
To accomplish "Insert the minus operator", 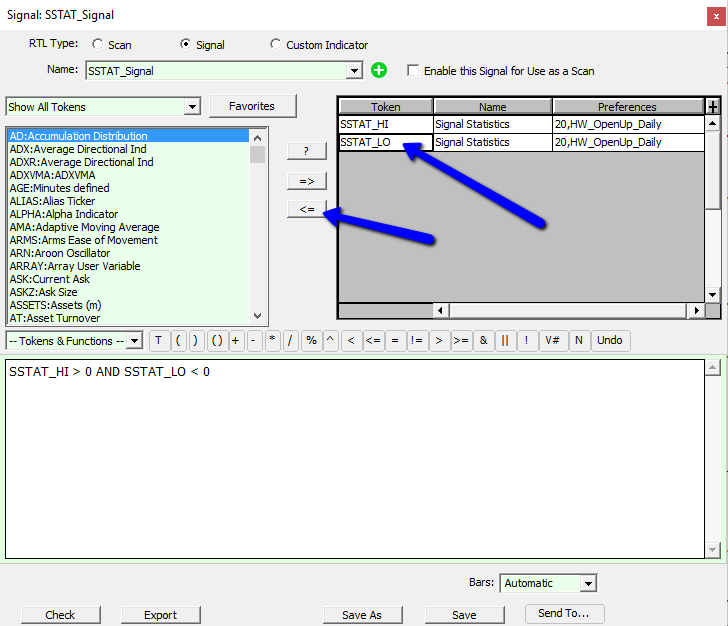I will [x=254, y=340].
